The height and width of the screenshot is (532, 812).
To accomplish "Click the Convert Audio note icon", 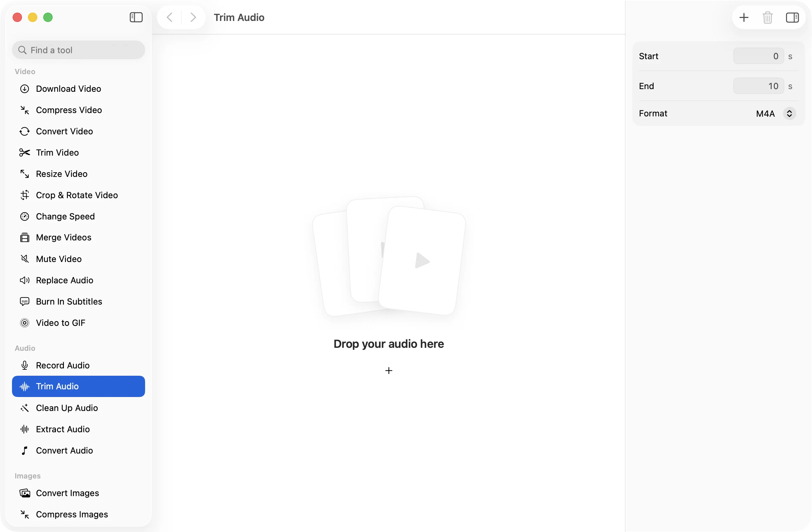I will coord(25,451).
